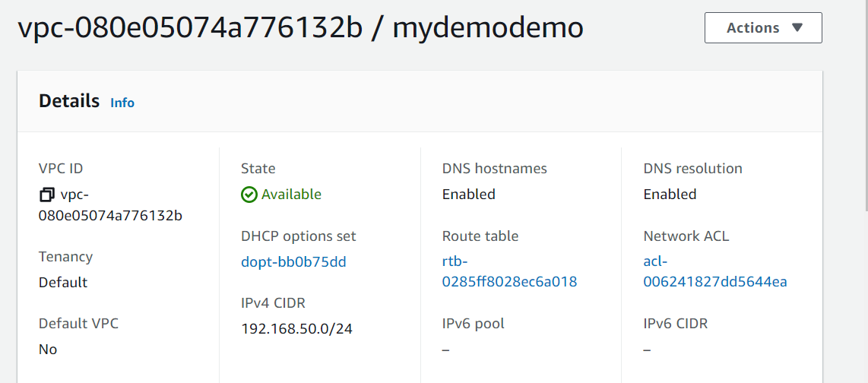Click the IPv4 CIDR value 192.168.50.0/24
868x383 pixels.
coord(296,329)
